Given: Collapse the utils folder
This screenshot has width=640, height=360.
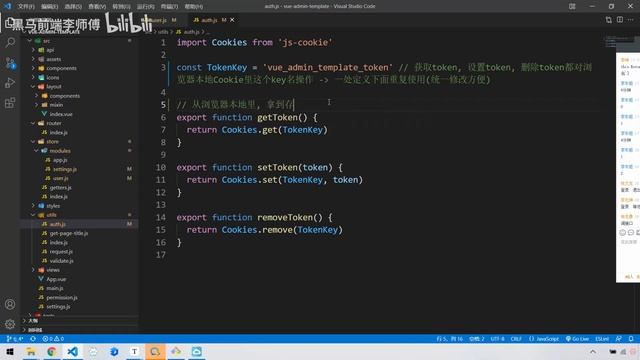Looking at the screenshot, I should pyautogui.click(x=33, y=215).
